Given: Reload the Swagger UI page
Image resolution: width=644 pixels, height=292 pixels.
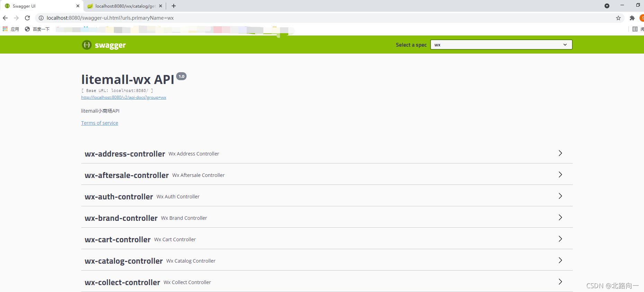Looking at the screenshot, I should pyautogui.click(x=27, y=18).
